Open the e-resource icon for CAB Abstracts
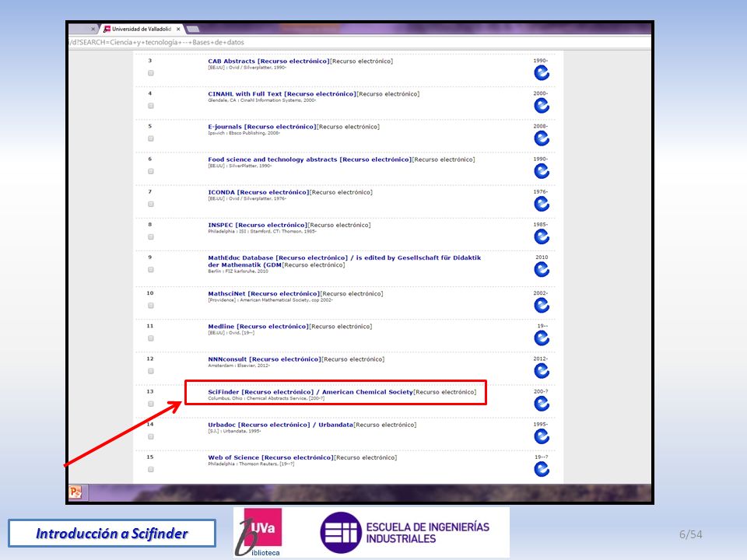The height and width of the screenshot is (560, 747). coord(542,73)
